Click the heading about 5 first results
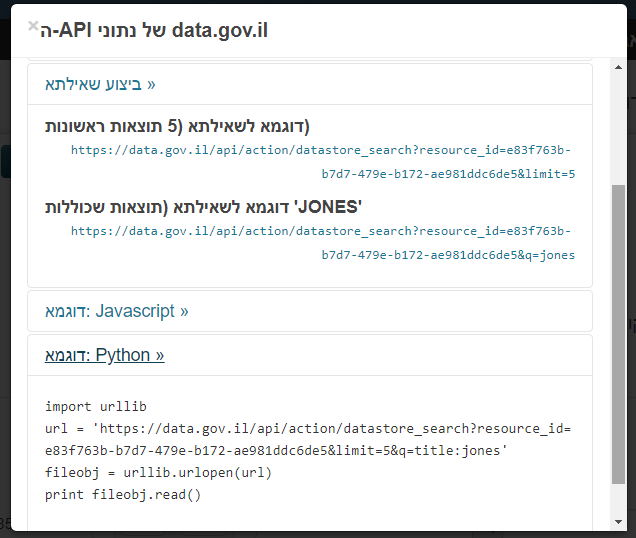636x538 pixels. (177, 126)
